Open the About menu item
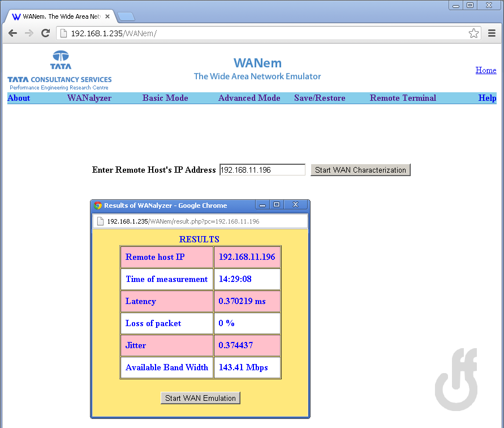Screen dimensions: 504x428 coord(19,98)
